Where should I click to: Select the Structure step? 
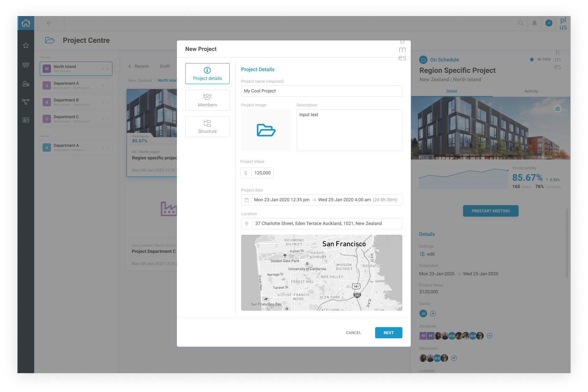(x=207, y=127)
